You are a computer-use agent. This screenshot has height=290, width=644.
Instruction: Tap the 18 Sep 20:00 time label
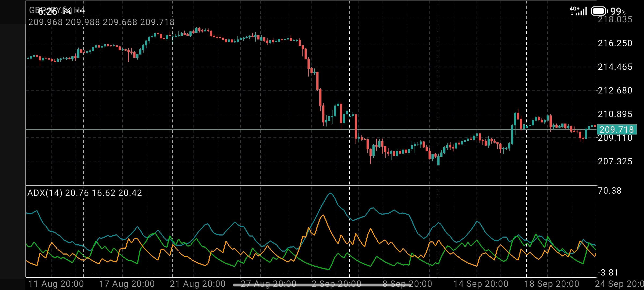551,284
